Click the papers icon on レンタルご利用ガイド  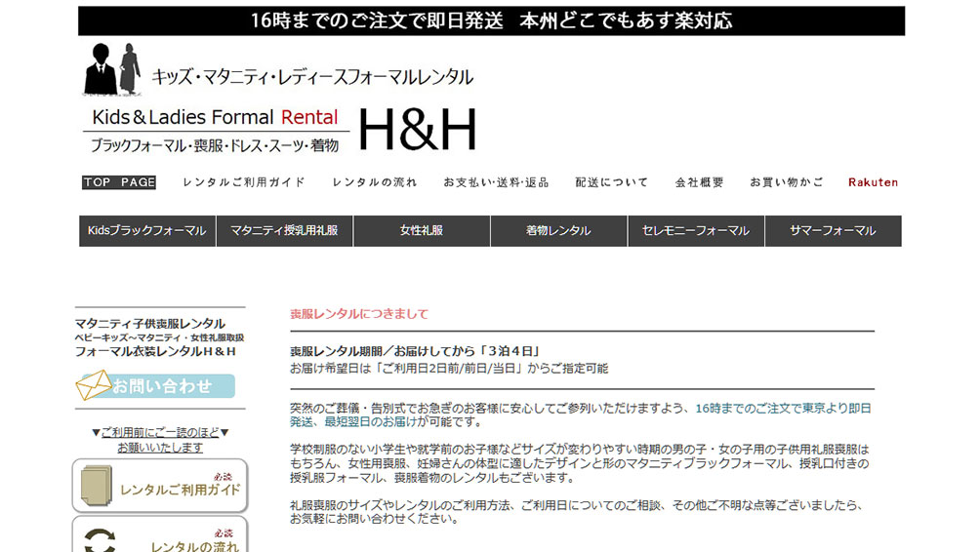[x=96, y=486]
